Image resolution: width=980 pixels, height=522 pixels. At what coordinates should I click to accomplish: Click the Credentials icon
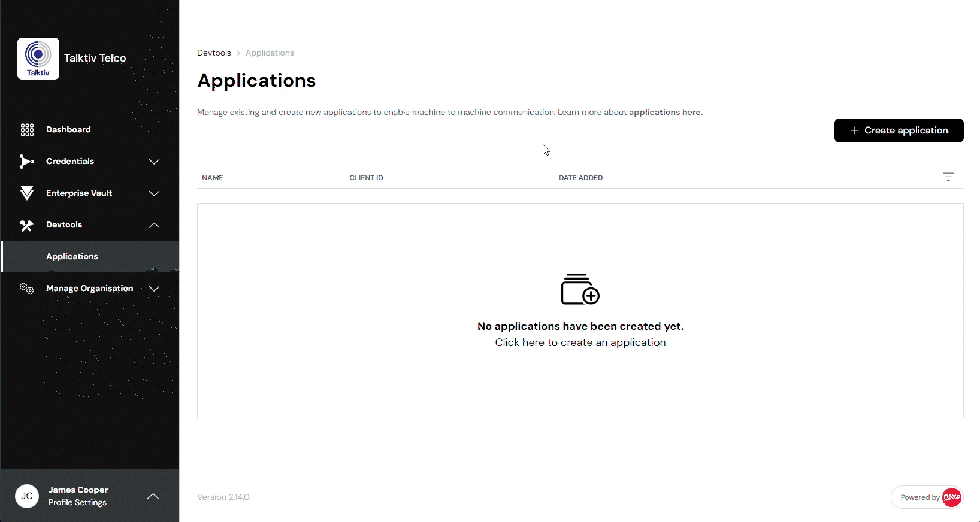coord(27,162)
